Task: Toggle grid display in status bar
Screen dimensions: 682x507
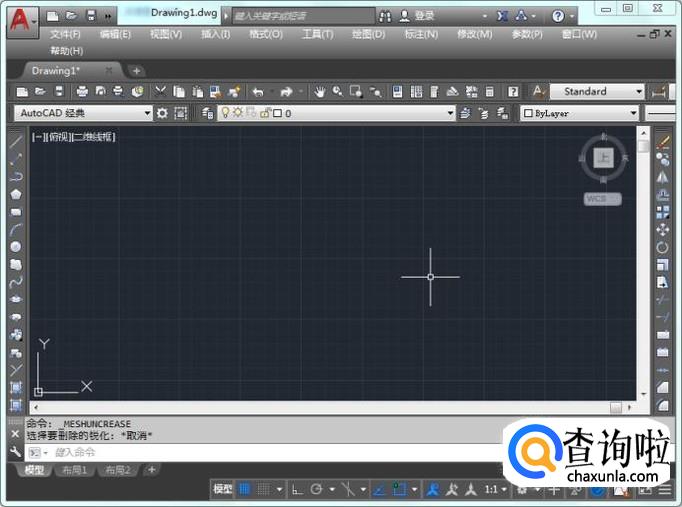Action: pyautogui.click(x=244, y=490)
